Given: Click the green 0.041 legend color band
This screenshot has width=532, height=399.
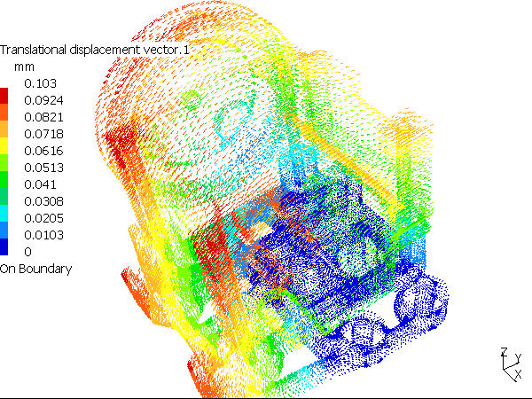Looking at the screenshot, I should (4, 179).
